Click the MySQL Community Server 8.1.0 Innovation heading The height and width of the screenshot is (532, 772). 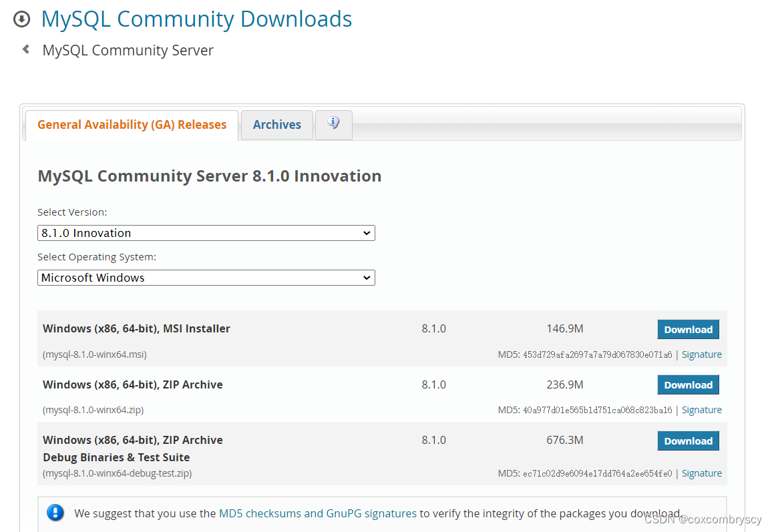[x=210, y=176]
